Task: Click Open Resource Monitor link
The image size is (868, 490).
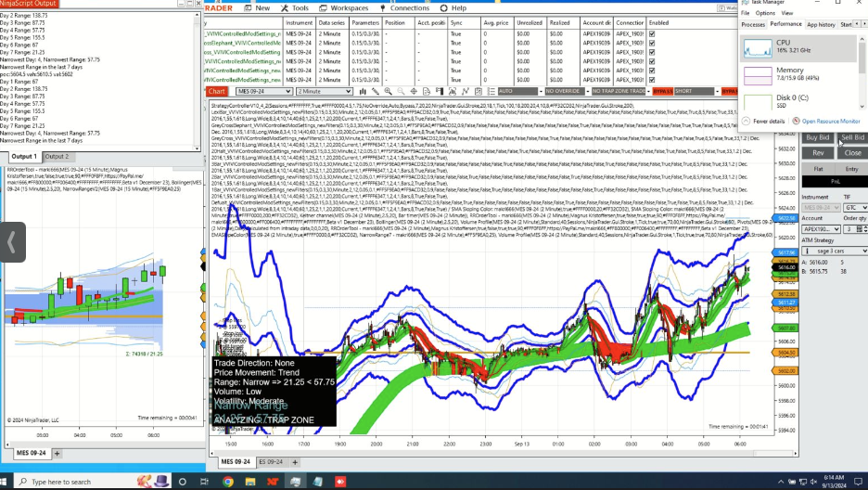Action: click(830, 121)
